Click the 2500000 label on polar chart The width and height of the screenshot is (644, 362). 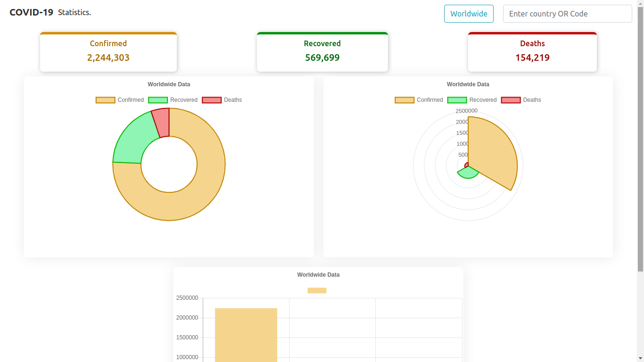pos(467,111)
